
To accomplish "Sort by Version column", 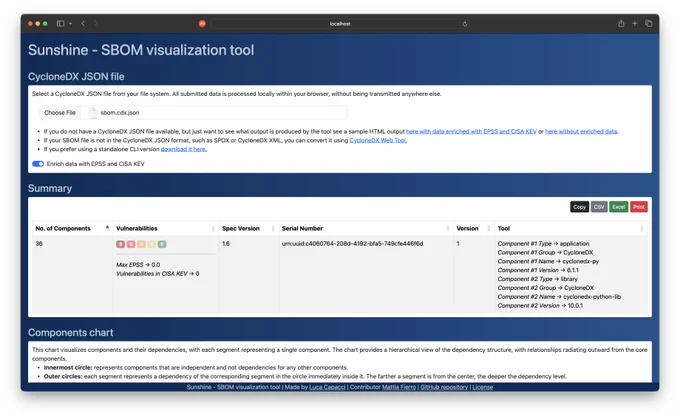I will (473, 229).
